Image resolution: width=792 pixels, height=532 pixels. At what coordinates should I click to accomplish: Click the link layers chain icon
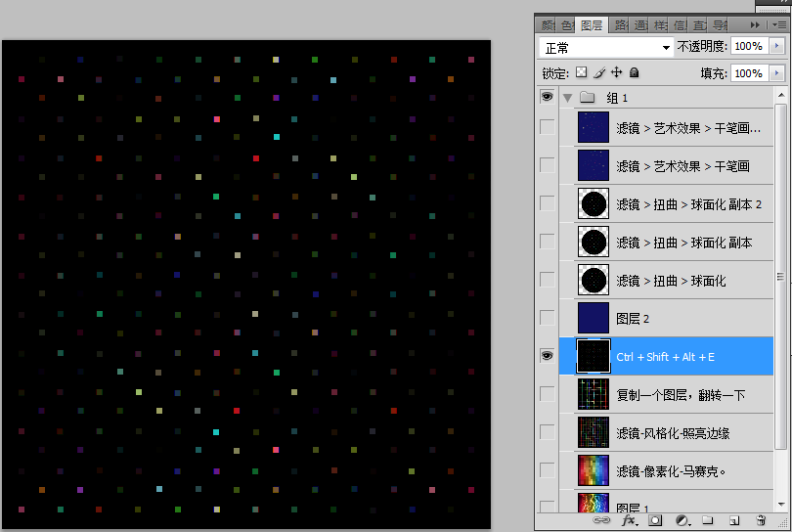pos(602,521)
